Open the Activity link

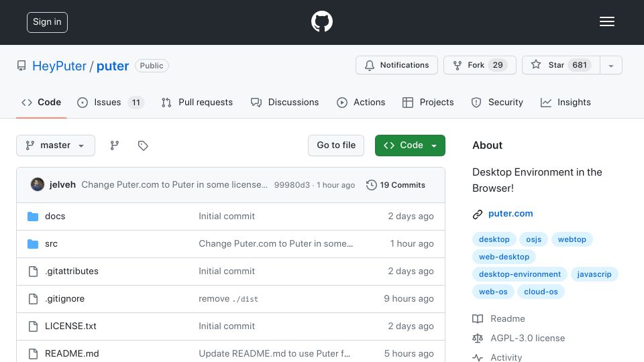(506, 357)
